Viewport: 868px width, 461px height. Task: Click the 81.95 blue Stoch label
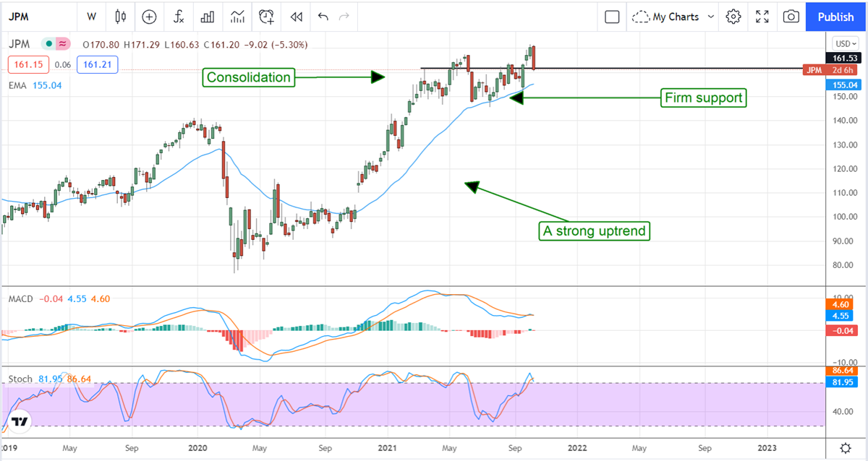pos(841,380)
